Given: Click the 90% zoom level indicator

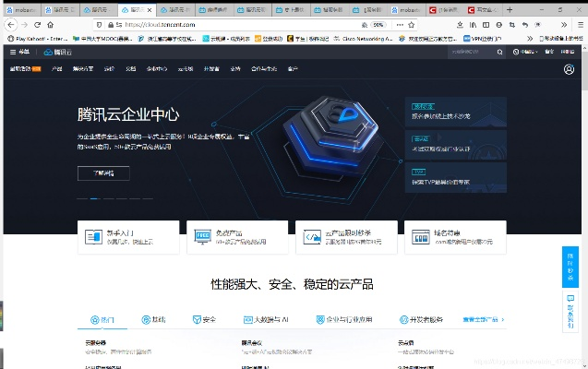Looking at the screenshot, I should (x=378, y=25).
